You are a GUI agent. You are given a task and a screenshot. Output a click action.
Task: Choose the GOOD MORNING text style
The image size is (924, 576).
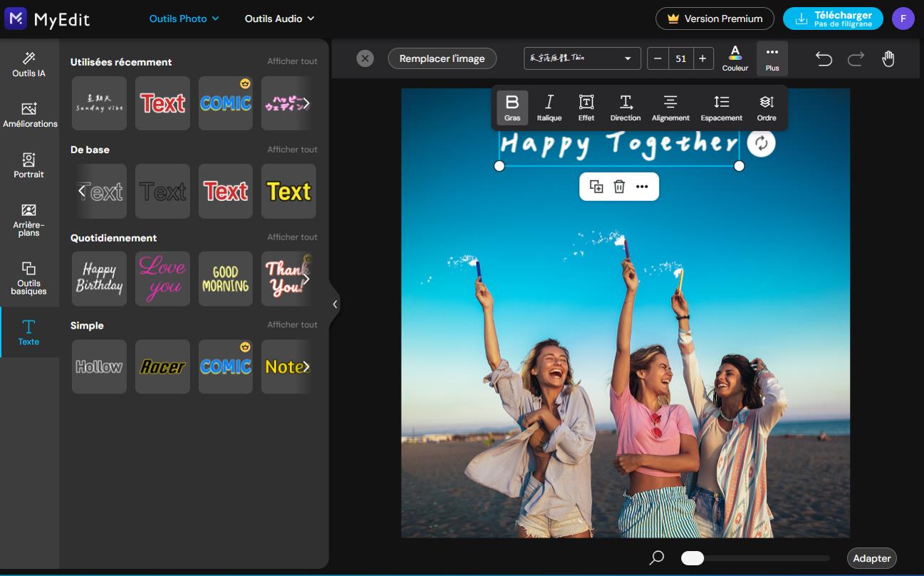225,279
